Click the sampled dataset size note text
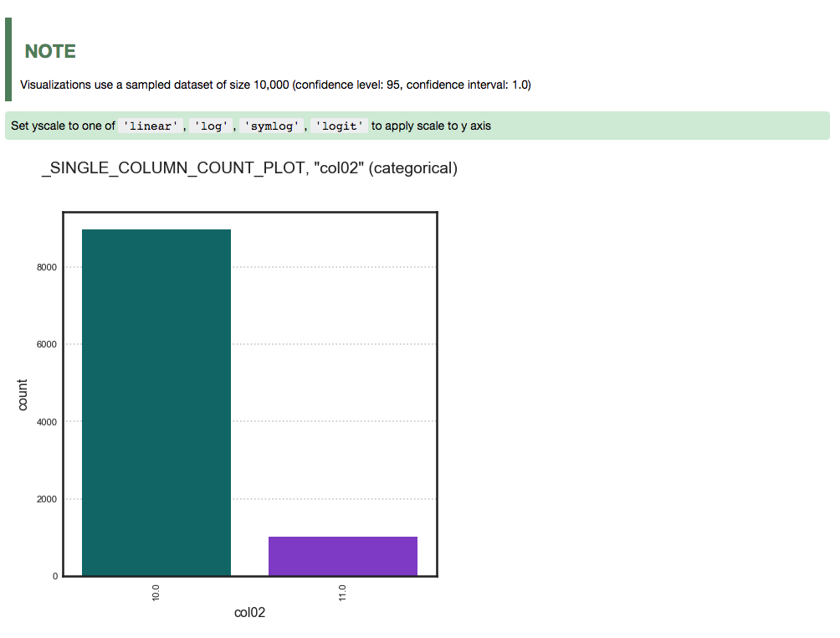The width and height of the screenshot is (840, 638). [275, 85]
